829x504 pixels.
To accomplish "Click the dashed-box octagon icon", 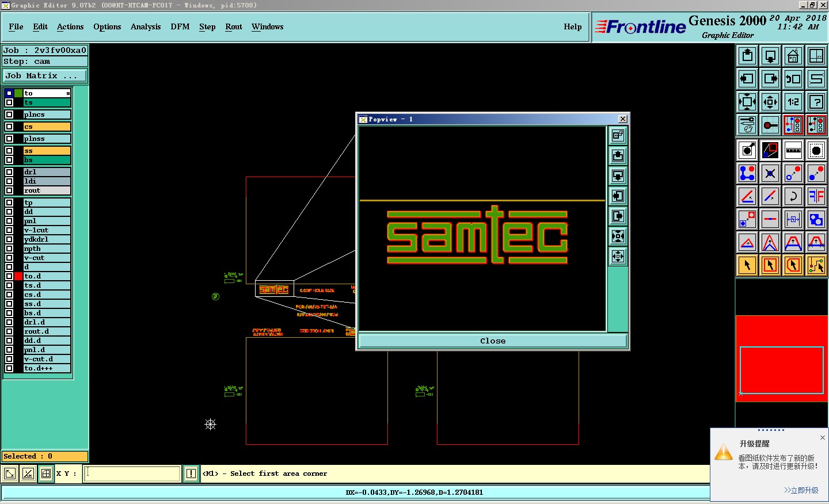I will tap(816, 150).
